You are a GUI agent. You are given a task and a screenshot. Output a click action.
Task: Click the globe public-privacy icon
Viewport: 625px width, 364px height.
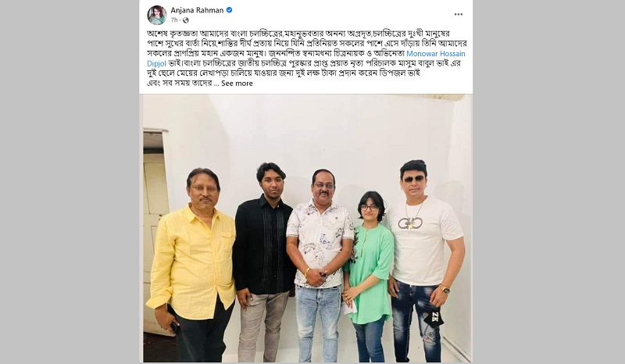(x=186, y=20)
